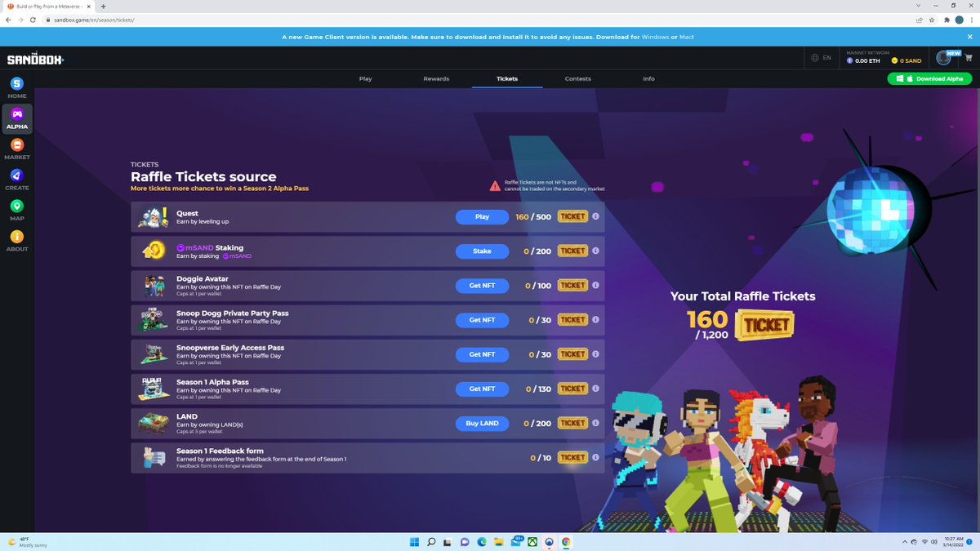Click the Buy LAND button

click(x=482, y=423)
